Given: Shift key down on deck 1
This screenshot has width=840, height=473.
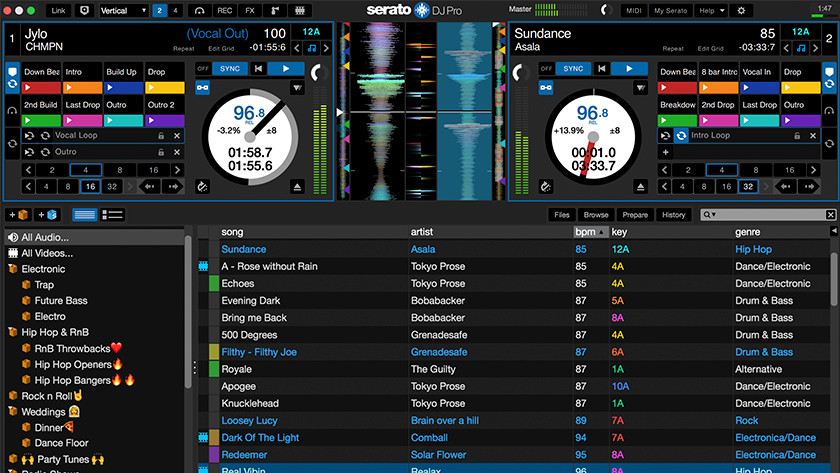Looking at the screenshot, I should click(297, 48).
